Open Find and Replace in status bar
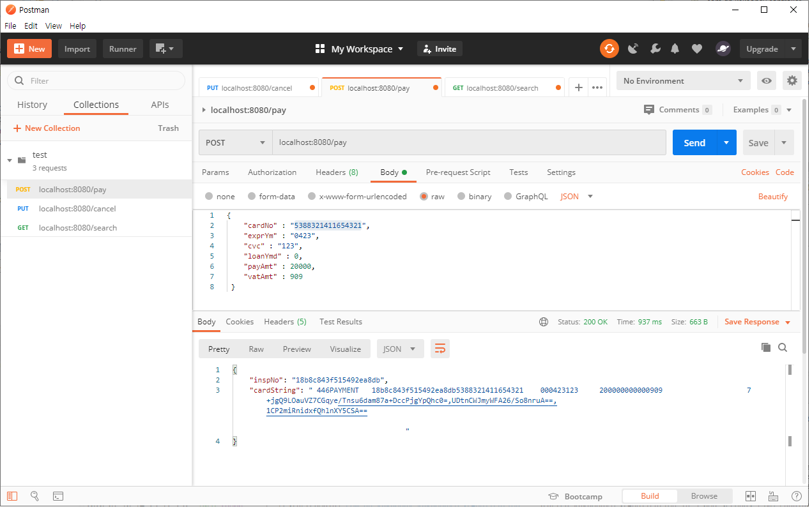Screen dimensions: 812x507 pyautogui.click(x=35, y=496)
